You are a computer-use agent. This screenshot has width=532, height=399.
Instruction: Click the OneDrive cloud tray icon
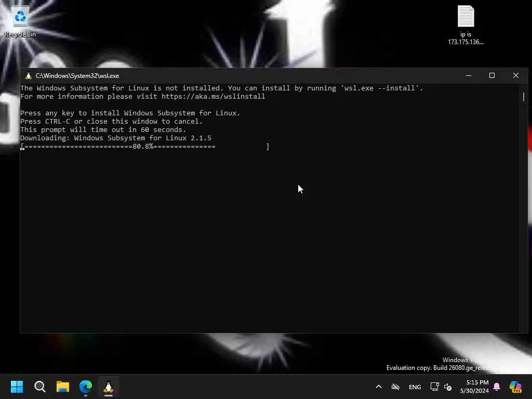(x=395, y=387)
